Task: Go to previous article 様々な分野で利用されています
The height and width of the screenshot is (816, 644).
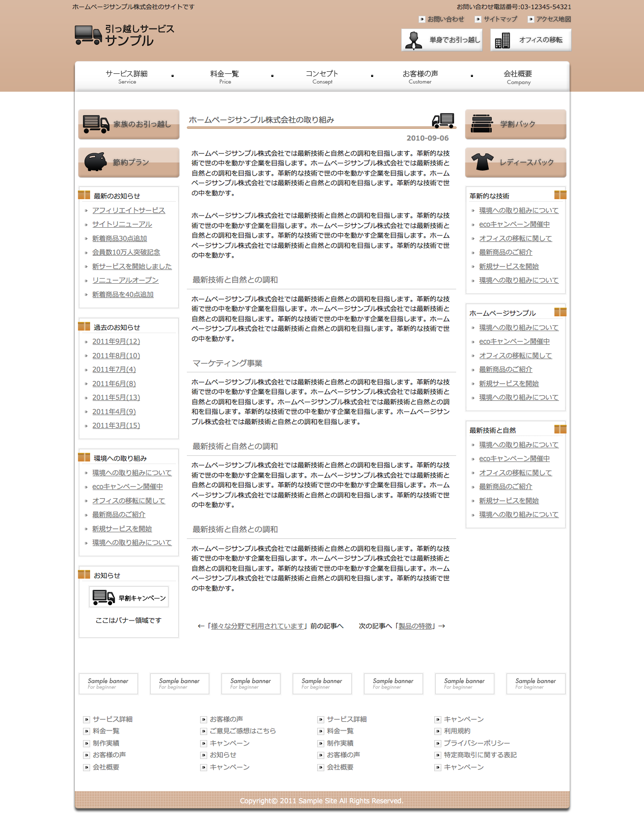Action: point(258,626)
